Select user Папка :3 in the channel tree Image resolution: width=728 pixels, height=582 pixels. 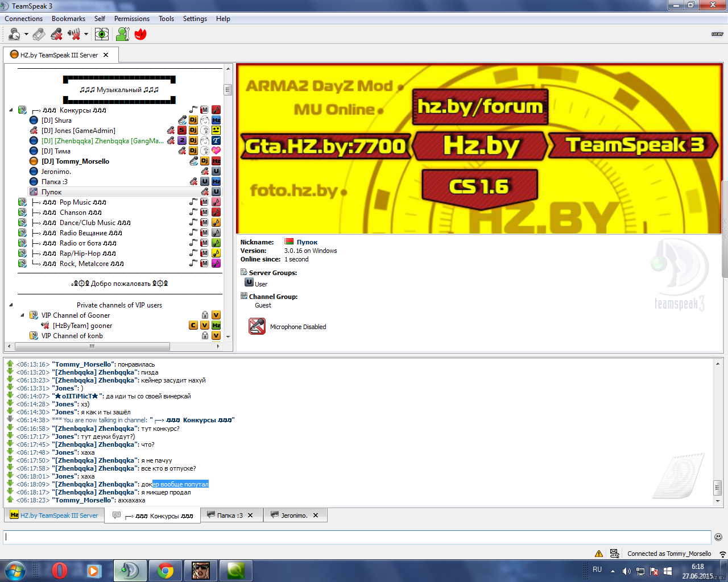click(54, 182)
